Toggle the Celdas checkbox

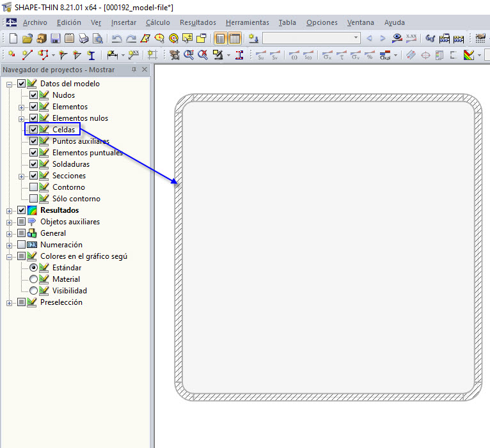click(33, 129)
